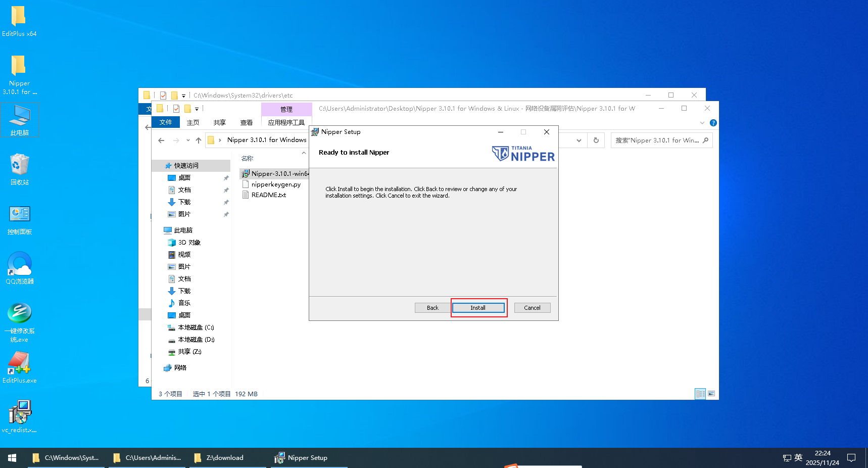Switch to details view in status bar
The width and height of the screenshot is (868, 468).
pyautogui.click(x=700, y=394)
